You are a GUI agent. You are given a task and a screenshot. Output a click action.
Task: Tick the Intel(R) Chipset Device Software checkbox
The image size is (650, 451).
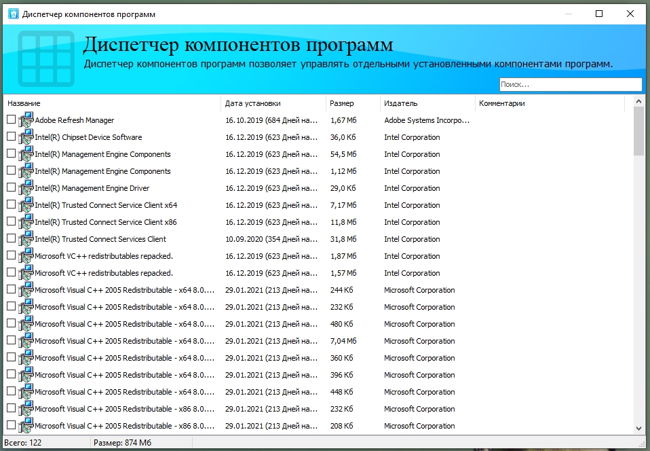point(11,137)
